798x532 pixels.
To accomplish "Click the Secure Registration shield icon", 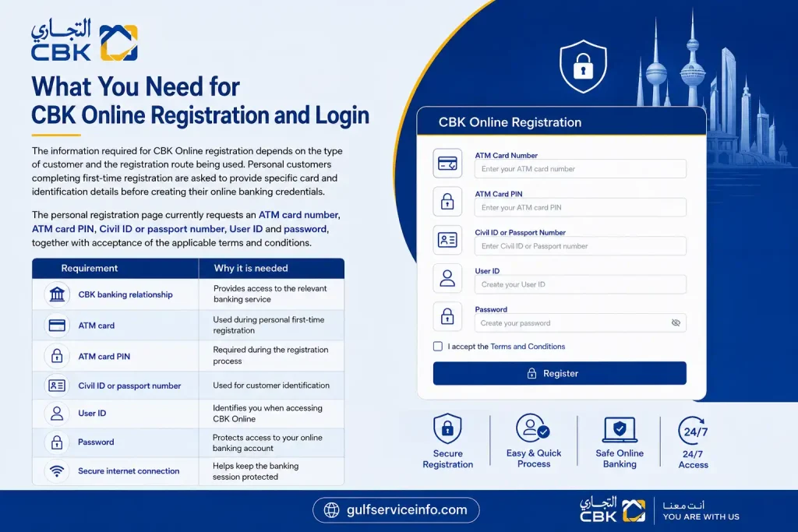I will (x=447, y=428).
